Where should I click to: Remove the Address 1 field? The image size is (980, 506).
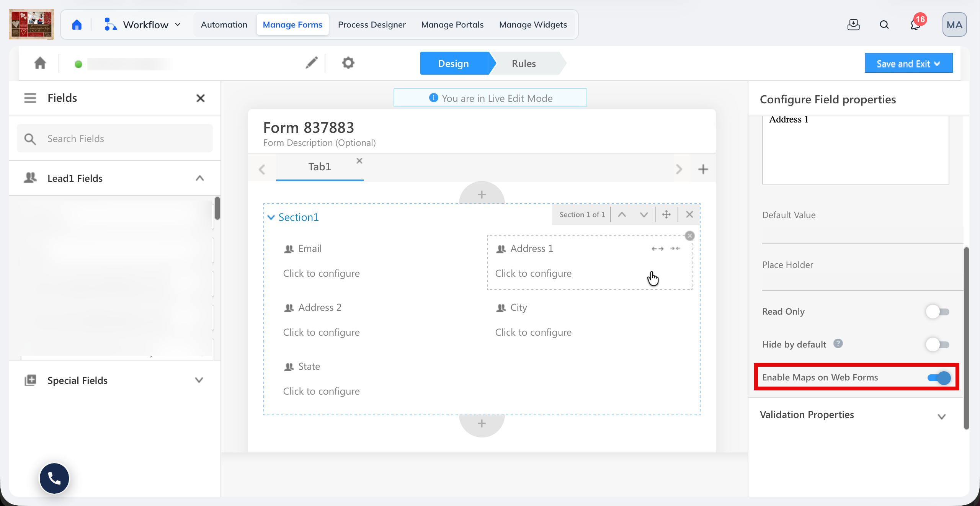coord(689,236)
